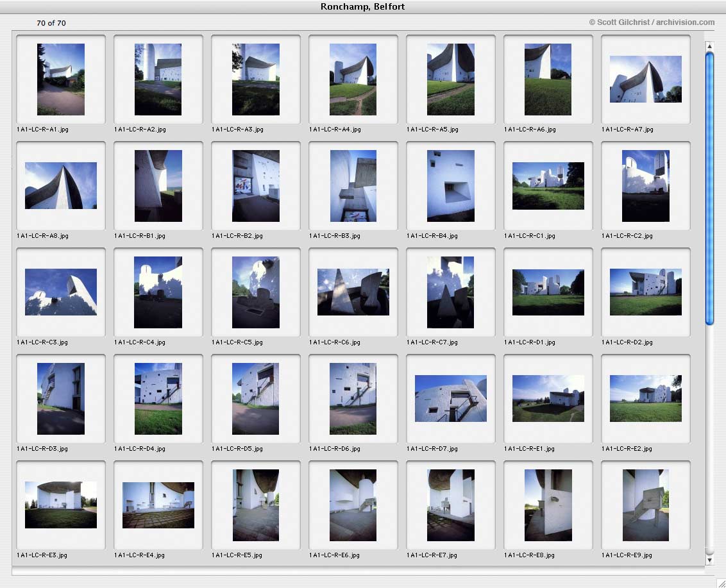Screen dimensions: 726x588
Task: Select thumbnail 1A1-LC-R-A6.jpg
Action: click(548, 79)
